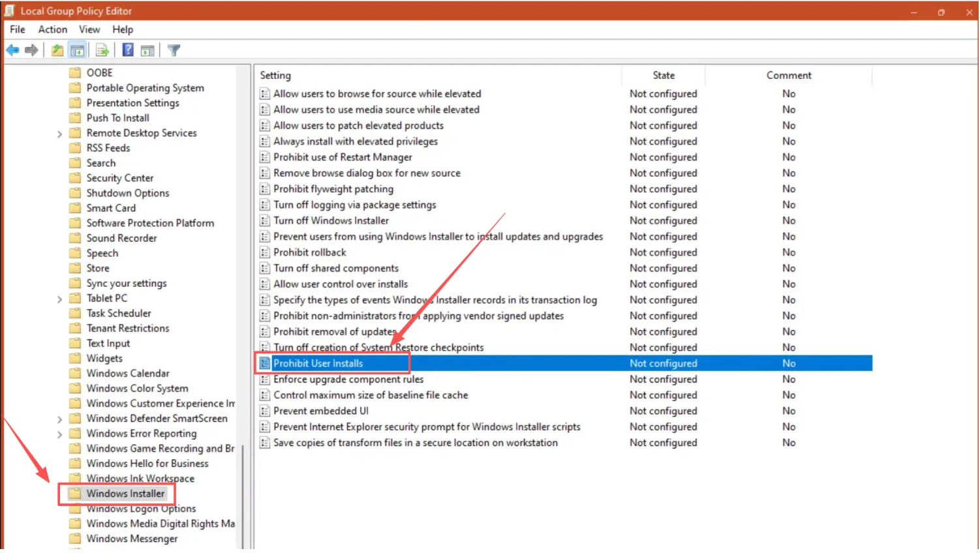Click the Export List toolbar icon
Screen dimensions: 980x553
[x=102, y=50]
